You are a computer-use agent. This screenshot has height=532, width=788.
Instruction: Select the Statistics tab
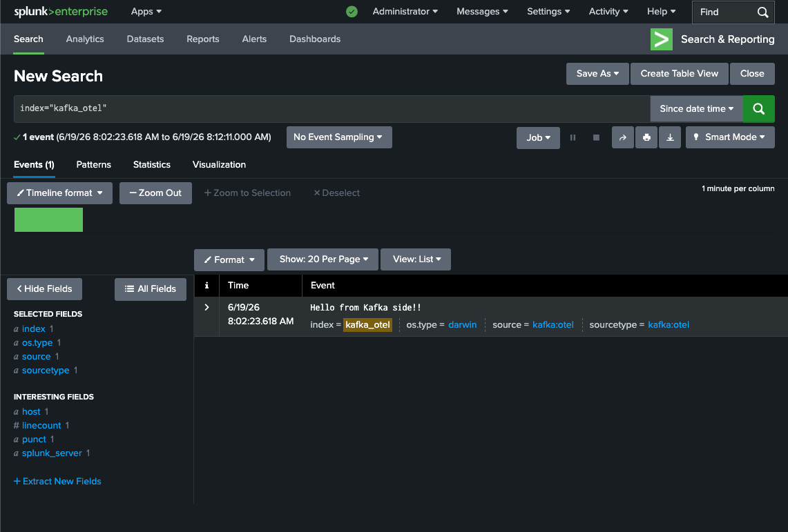point(152,165)
